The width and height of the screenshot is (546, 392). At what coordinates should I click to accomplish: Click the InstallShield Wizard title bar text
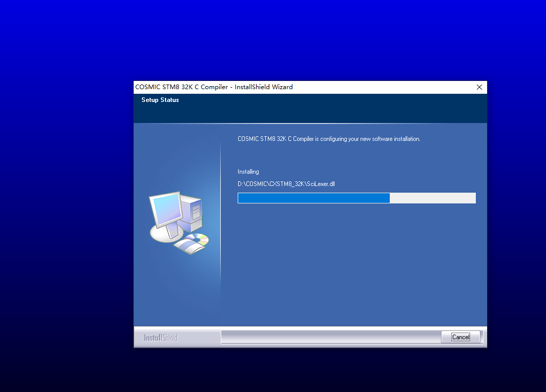click(x=214, y=87)
